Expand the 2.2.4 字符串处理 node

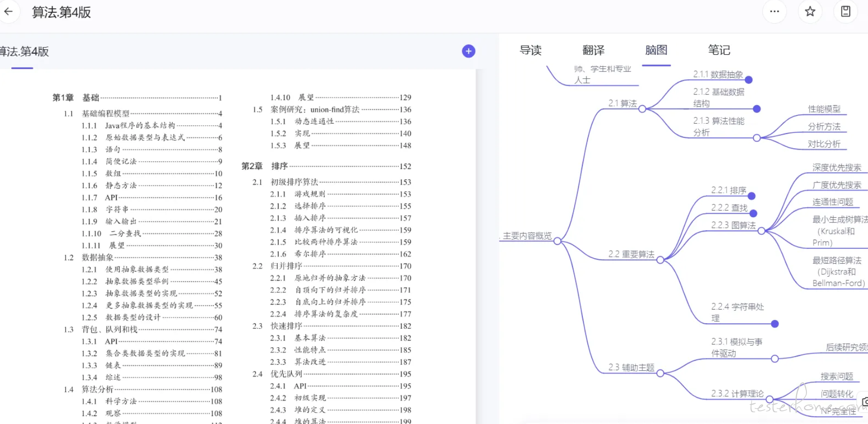[775, 324]
